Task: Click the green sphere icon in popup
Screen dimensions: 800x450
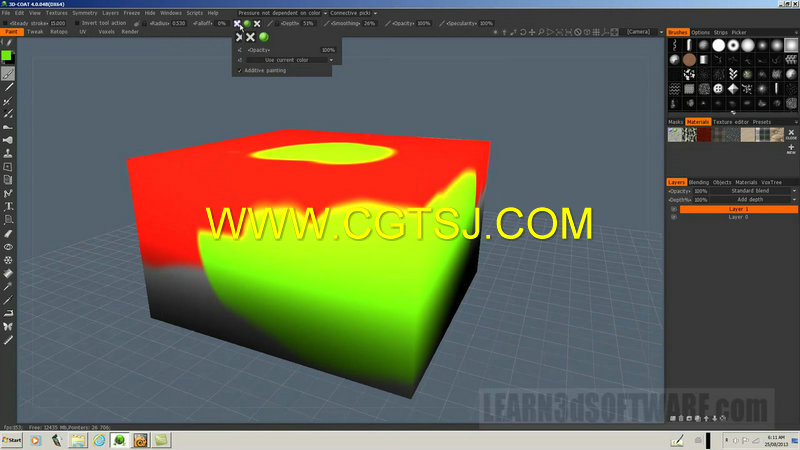Action: pyautogui.click(x=264, y=37)
